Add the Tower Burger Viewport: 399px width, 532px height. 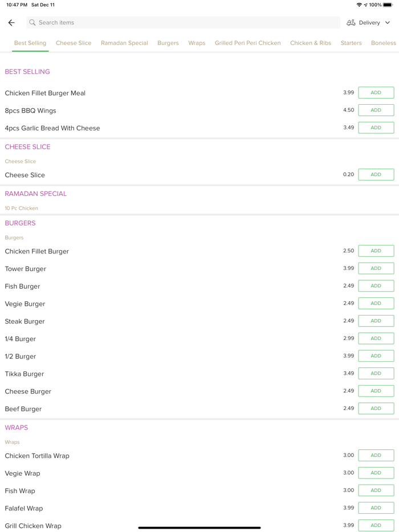[376, 268]
